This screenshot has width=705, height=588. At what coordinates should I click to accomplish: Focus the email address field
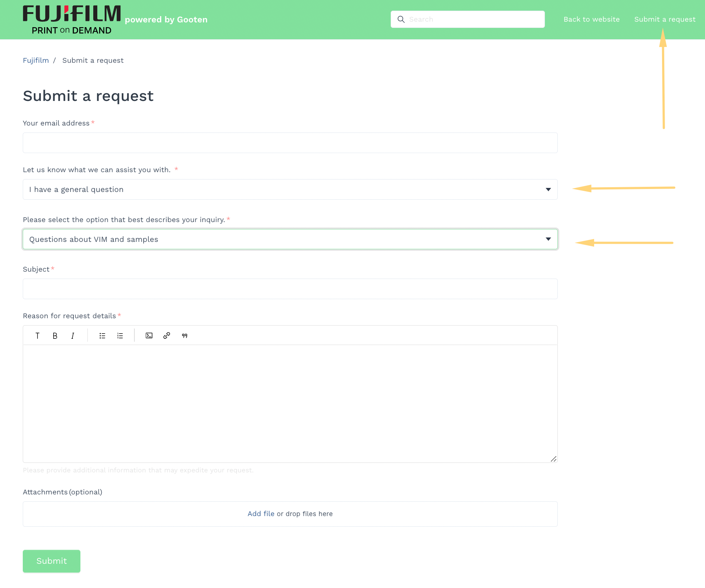290,143
